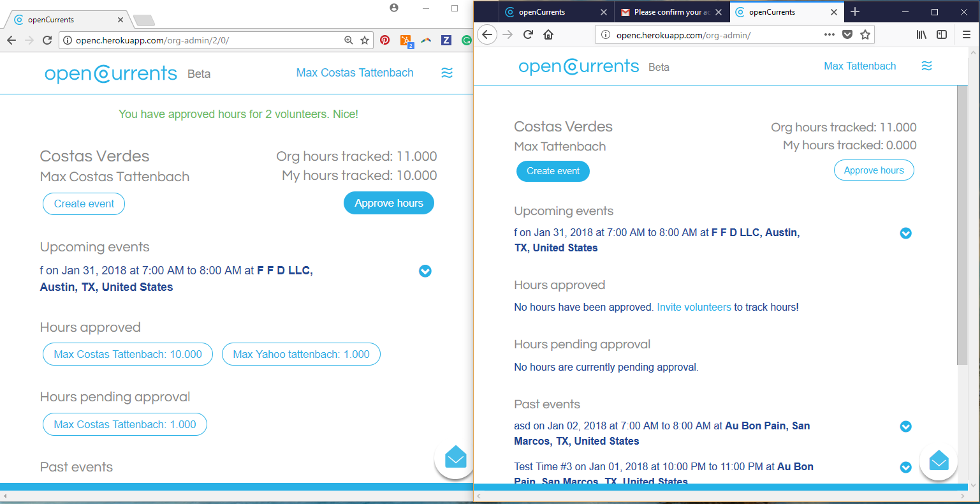Image resolution: width=980 pixels, height=504 pixels.
Task: Go back in the Firefox window
Action: click(487, 34)
